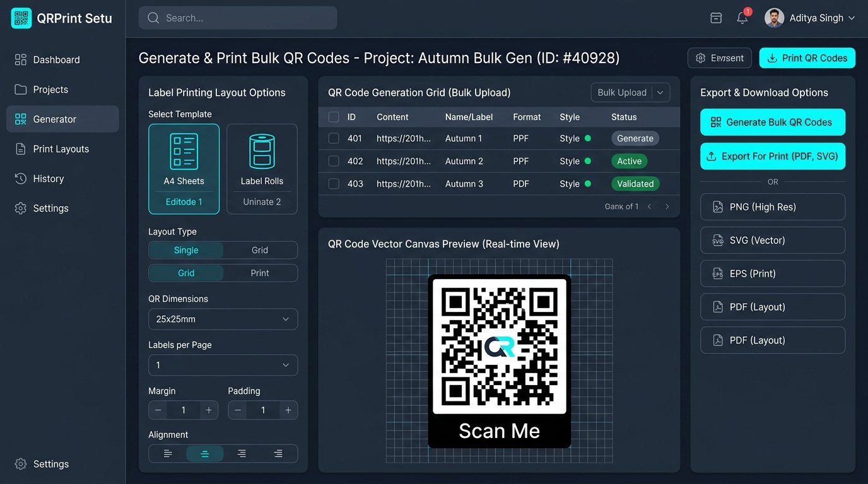Click the green Style dot for Autumn 1
Image resolution: width=868 pixels, height=484 pixels.
pyautogui.click(x=588, y=138)
